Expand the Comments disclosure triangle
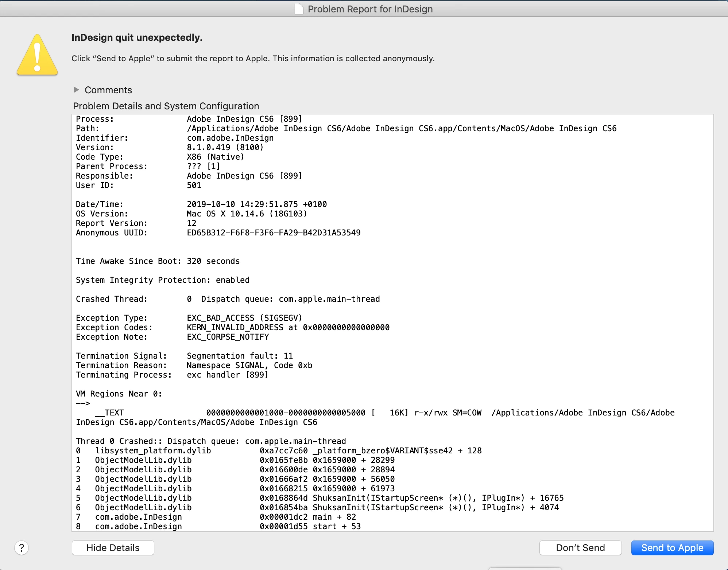728x570 pixels. point(76,90)
